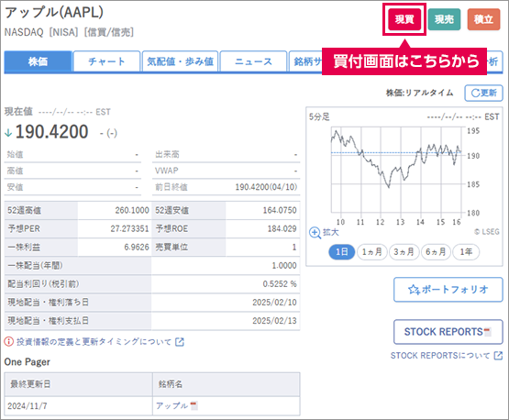Click the star icon on ポートフォリオ
Screen dimensions: 509x420
[x=414, y=289]
